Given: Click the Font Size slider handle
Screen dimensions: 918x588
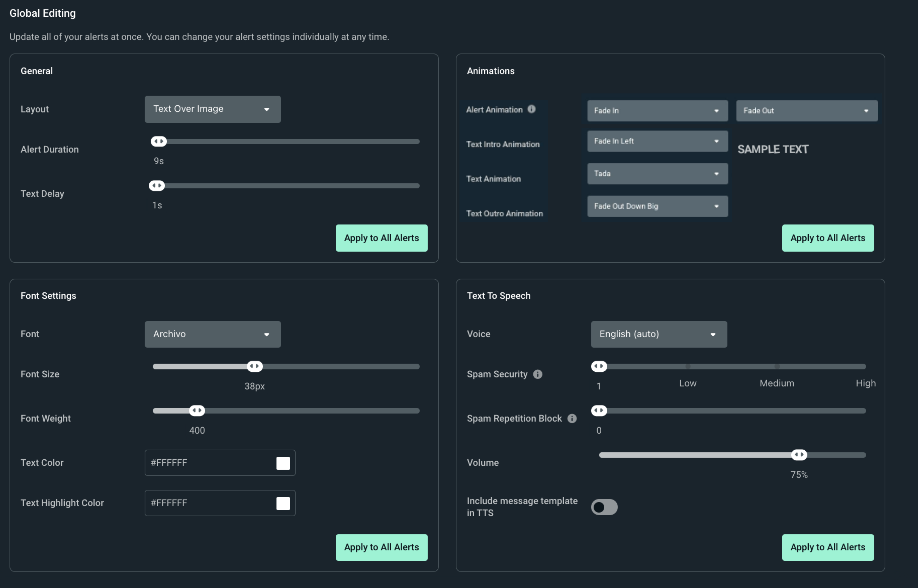Looking at the screenshot, I should click(255, 366).
